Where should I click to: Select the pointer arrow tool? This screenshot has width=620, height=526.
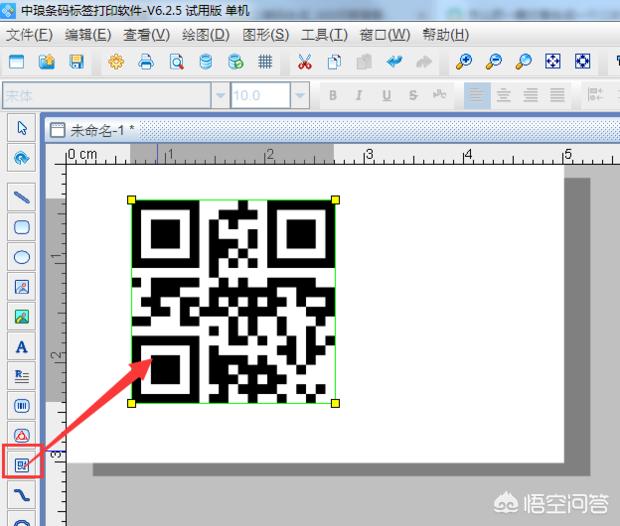coord(22,128)
